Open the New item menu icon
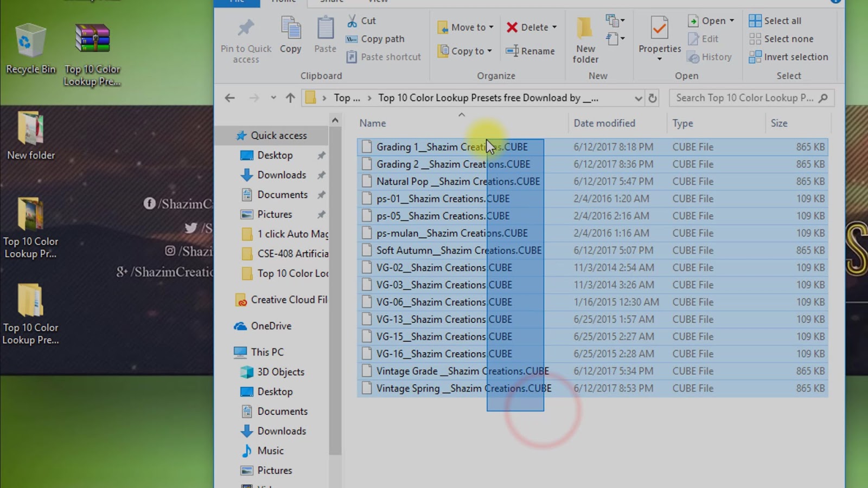The image size is (868, 488). [615, 21]
